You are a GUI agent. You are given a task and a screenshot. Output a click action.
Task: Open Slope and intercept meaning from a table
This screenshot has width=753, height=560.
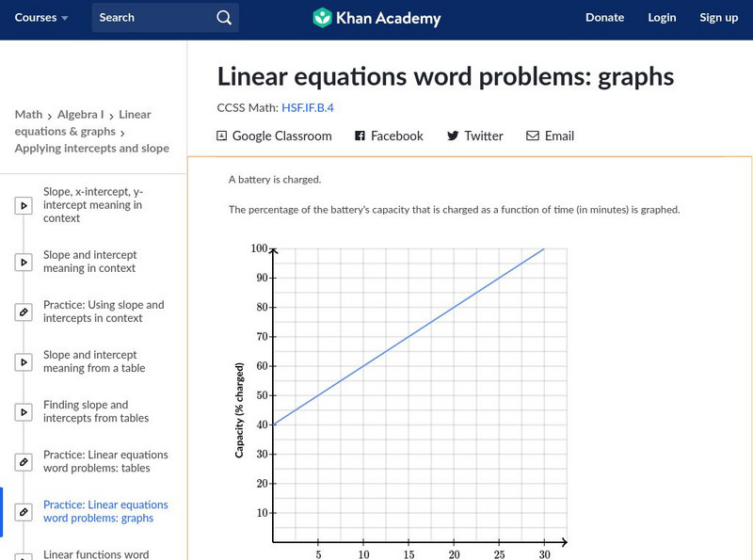pyautogui.click(x=94, y=361)
